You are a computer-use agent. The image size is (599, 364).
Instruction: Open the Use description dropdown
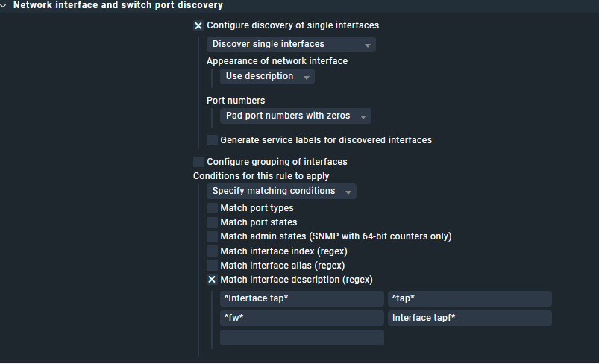pyautogui.click(x=267, y=77)
